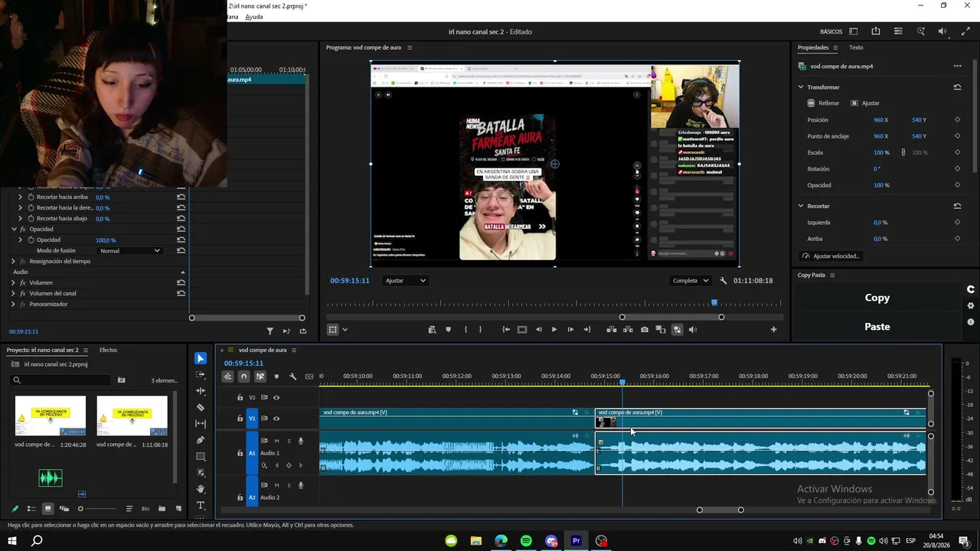
Task: Reset the Transformar section in Propiedades
Action: click(x=957, y=87)
